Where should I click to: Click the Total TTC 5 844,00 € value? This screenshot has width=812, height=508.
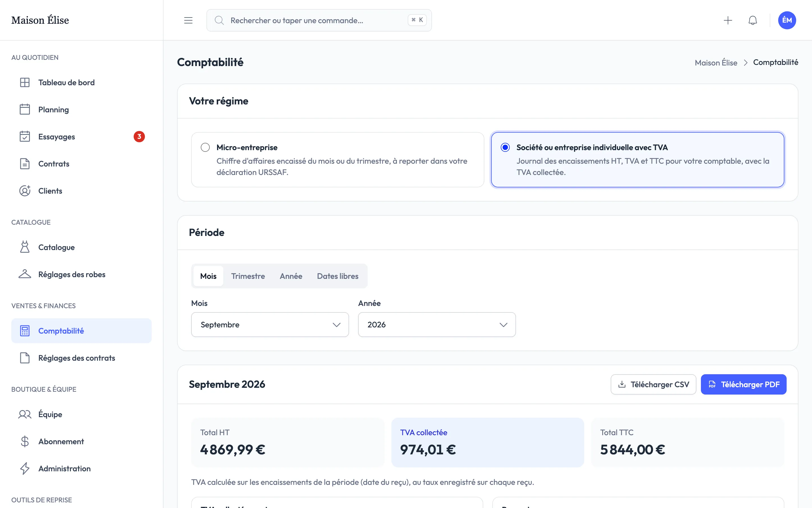click(x=632, y=450)
